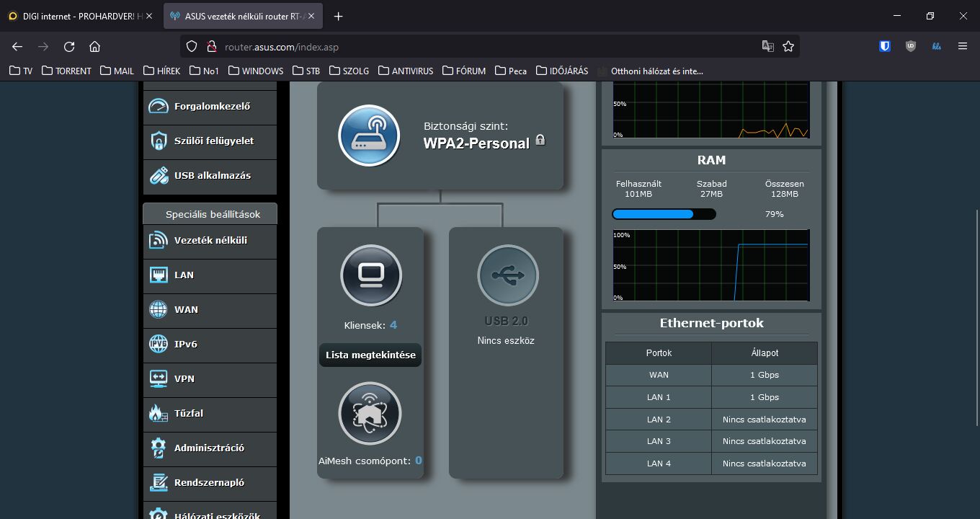Click the RAM usage history graph
The height and width of the screenshot is (519, 980).
(x=711, y=265)
